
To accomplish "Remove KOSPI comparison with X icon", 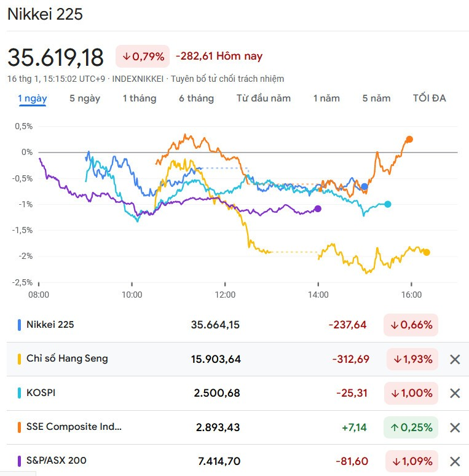I will (455, 393).
